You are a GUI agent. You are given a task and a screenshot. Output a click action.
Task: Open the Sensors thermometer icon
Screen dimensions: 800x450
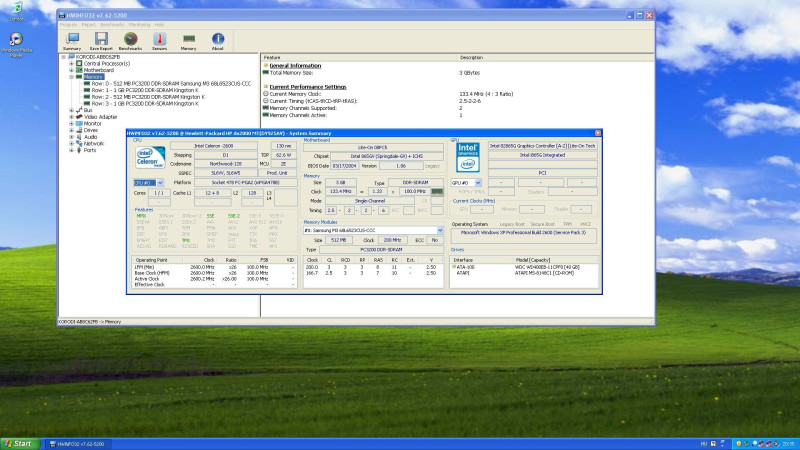point(160,39)
